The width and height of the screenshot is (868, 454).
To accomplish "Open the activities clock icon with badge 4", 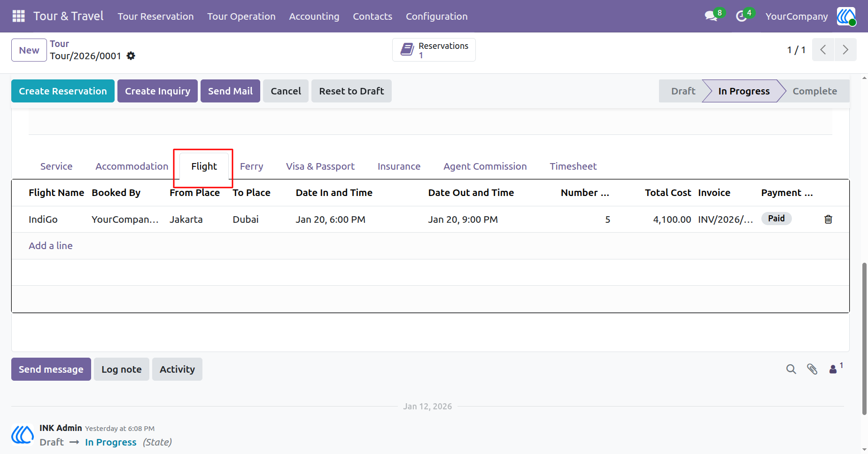I will pyautogui.click(x=741, y=16).
